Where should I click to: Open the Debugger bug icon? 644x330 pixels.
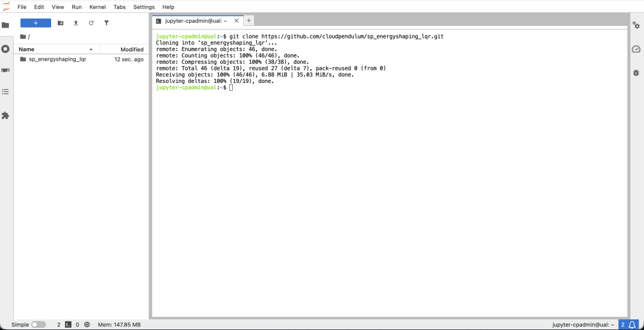coord(636,73)
